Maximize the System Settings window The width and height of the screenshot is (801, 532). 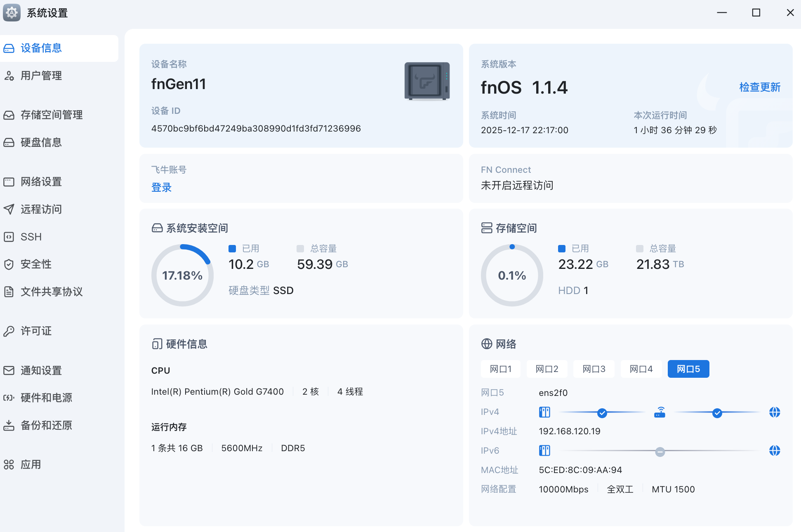tap(756, 13)
